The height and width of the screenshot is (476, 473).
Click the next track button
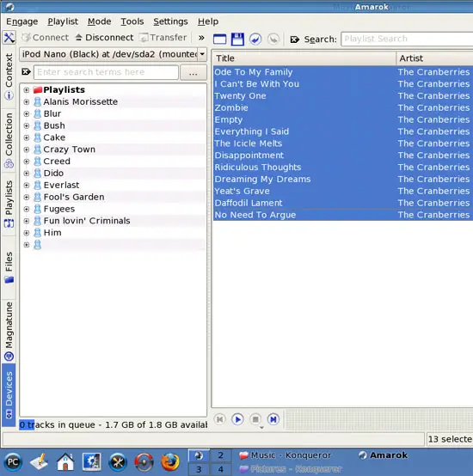(273, 419)
